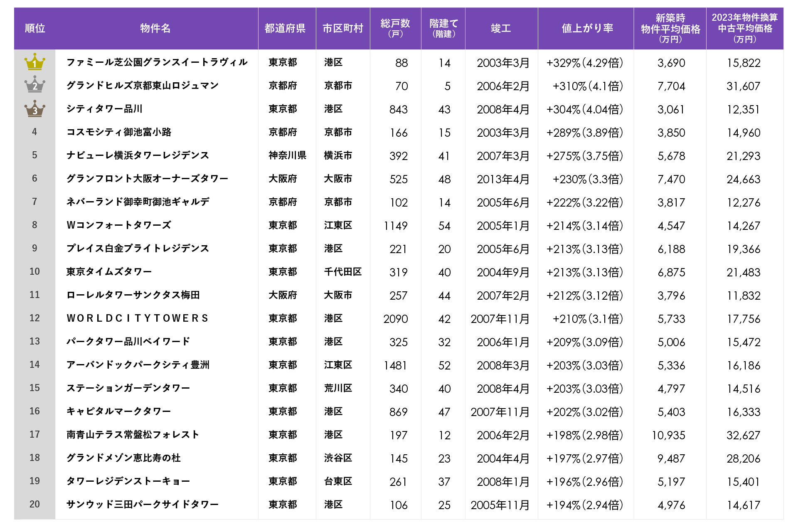Click the 総戸数 column header
798x532 pixels.
coord(395,28)
